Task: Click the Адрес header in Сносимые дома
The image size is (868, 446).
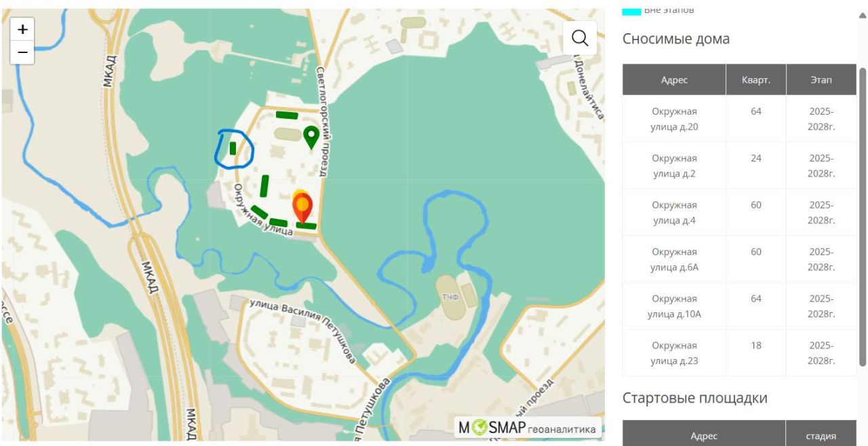Action: 674,80
